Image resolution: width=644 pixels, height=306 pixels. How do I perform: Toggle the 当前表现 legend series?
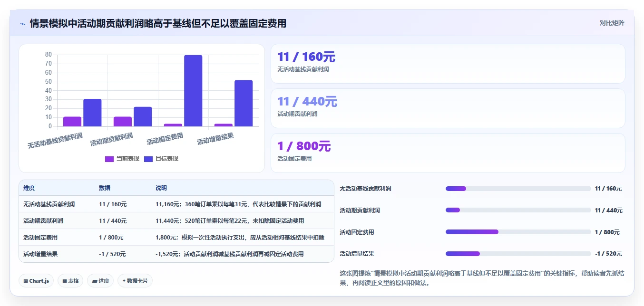[x=122, y=159]
